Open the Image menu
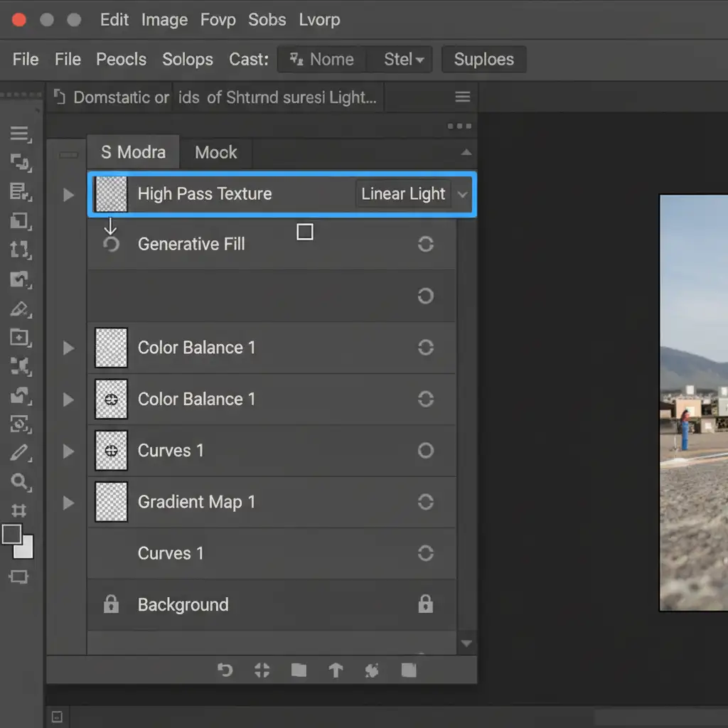The height and width of the screenshot is (728, 728). pyautogui.click(x=164, y=20)
